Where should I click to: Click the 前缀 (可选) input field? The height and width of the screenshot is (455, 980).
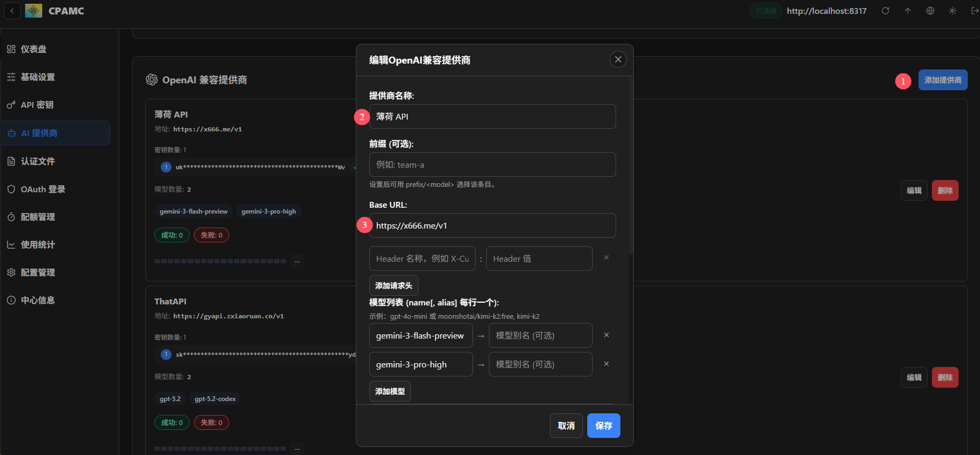492,164
